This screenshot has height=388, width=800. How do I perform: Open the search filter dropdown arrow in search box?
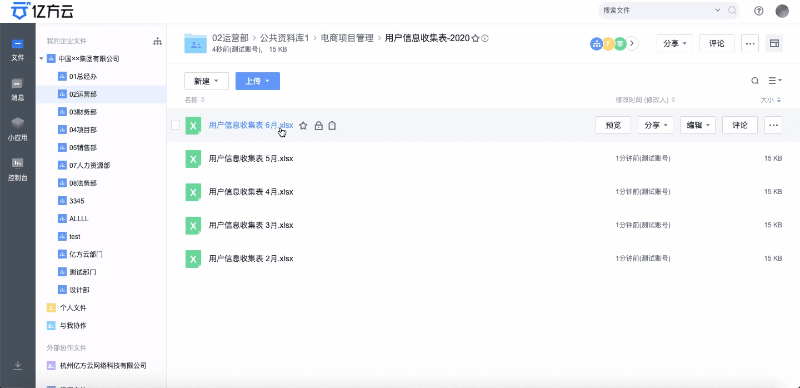point(717,10)
